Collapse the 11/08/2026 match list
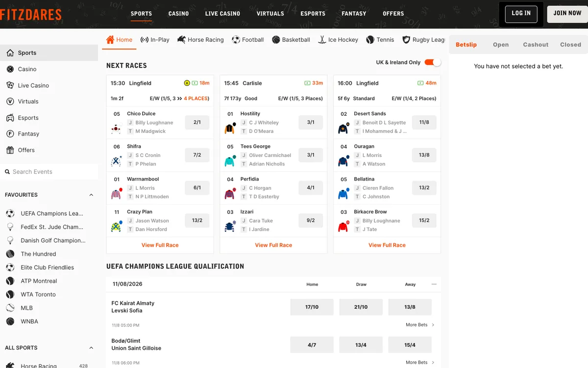588x368 pixels. [x=434, y=284]
